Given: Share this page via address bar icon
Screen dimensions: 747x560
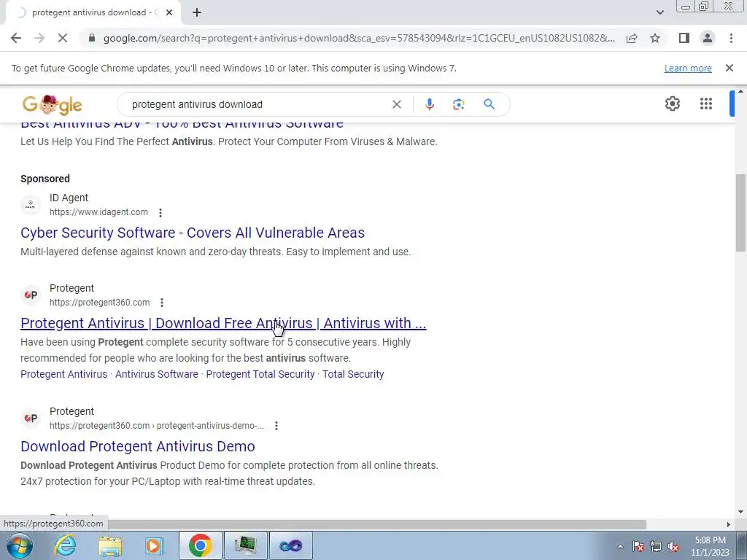Looking at the screenshot, I should coord(632,38).
